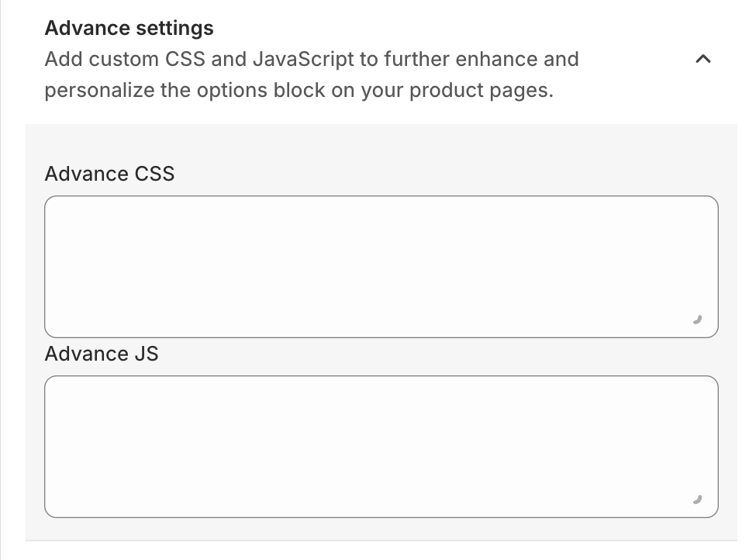The width and height of the screenshot is (749, 560).
Task: Click the "Advance CSS" field label
Action: coord(109,174)
